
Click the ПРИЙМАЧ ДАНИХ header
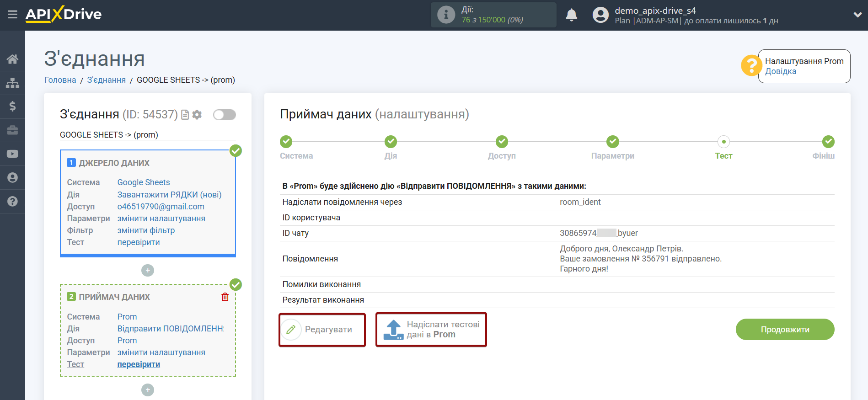(x=114, y=297)
